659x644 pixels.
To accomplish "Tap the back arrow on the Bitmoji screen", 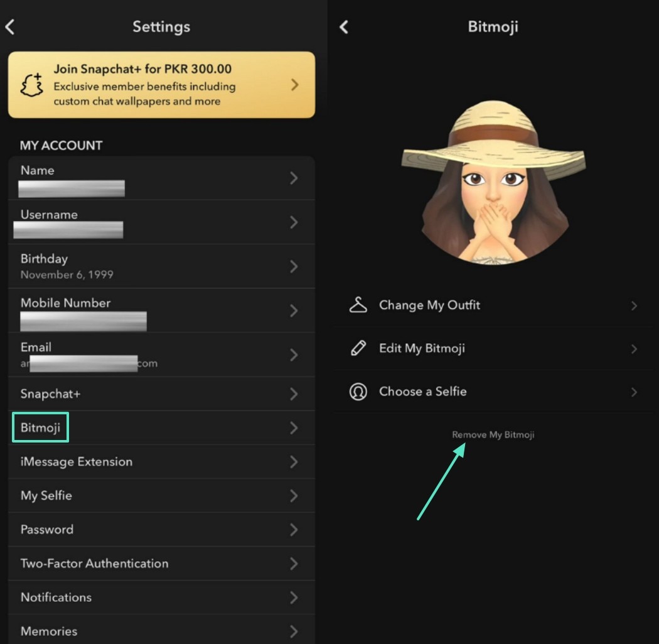I will coord(343,27).
